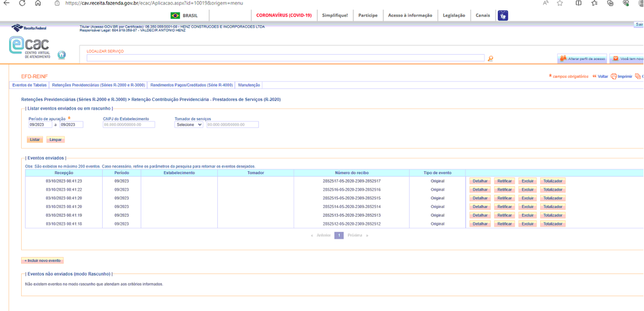Click Incluir novo evento
Viewport: 644px width, 311px height.
tap(43, 260)
